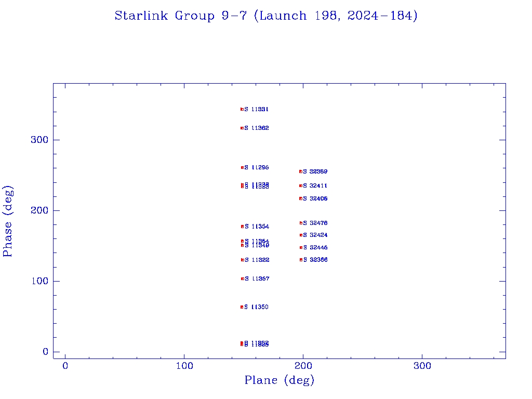532x399 pixels.
Task: Pick the red data marker beside S 11357
Action: click(x=242, y=278)
